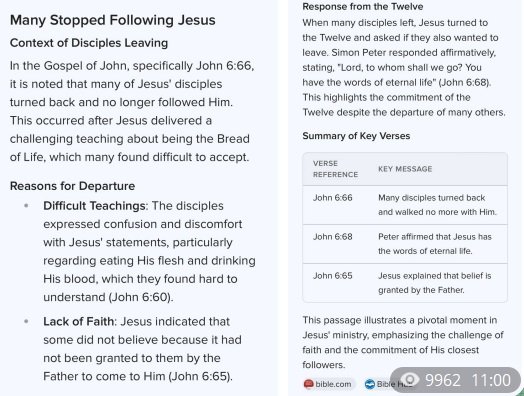
Task: Click the Summary of Key Verses heading
Action: 356,136
